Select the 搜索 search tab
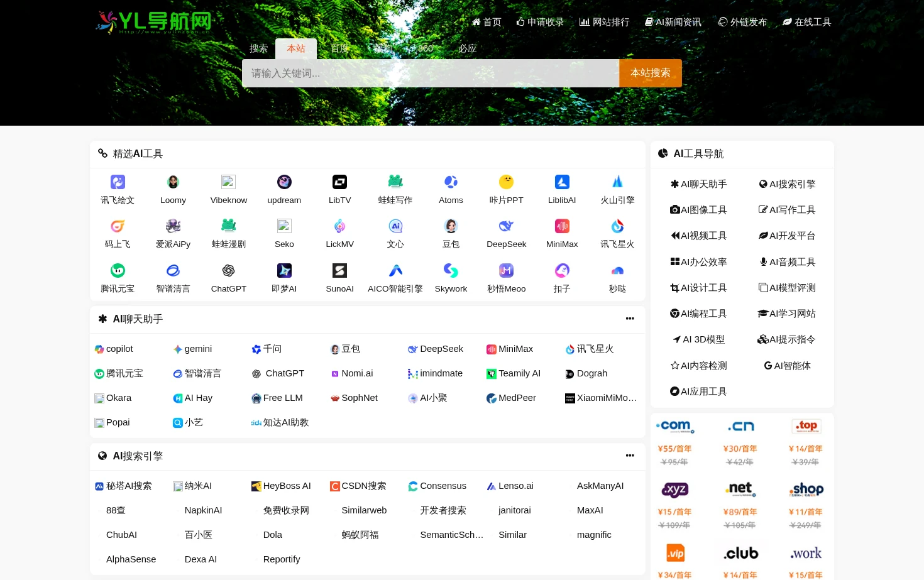 click(258, 48)
